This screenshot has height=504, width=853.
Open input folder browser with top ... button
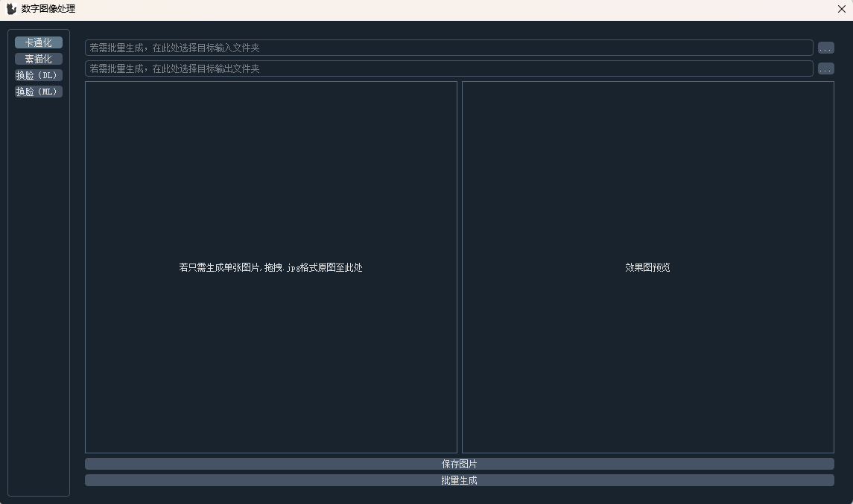(x=825, y=47)
